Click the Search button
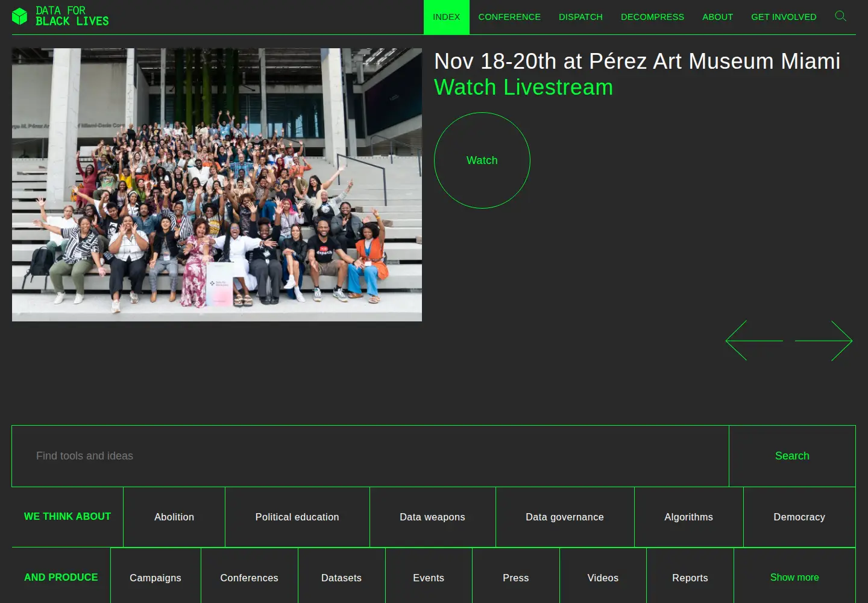 coord(792,456)
